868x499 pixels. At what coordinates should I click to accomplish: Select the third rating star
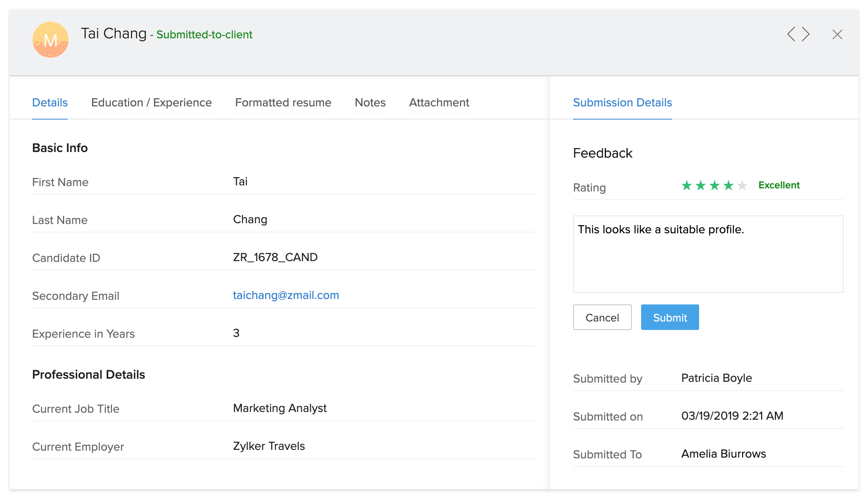click(714, 186)
